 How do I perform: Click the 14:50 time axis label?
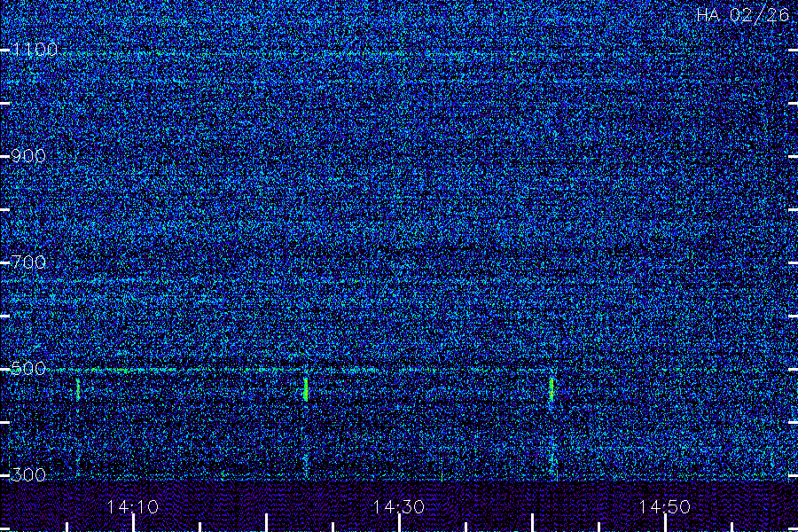665,507
